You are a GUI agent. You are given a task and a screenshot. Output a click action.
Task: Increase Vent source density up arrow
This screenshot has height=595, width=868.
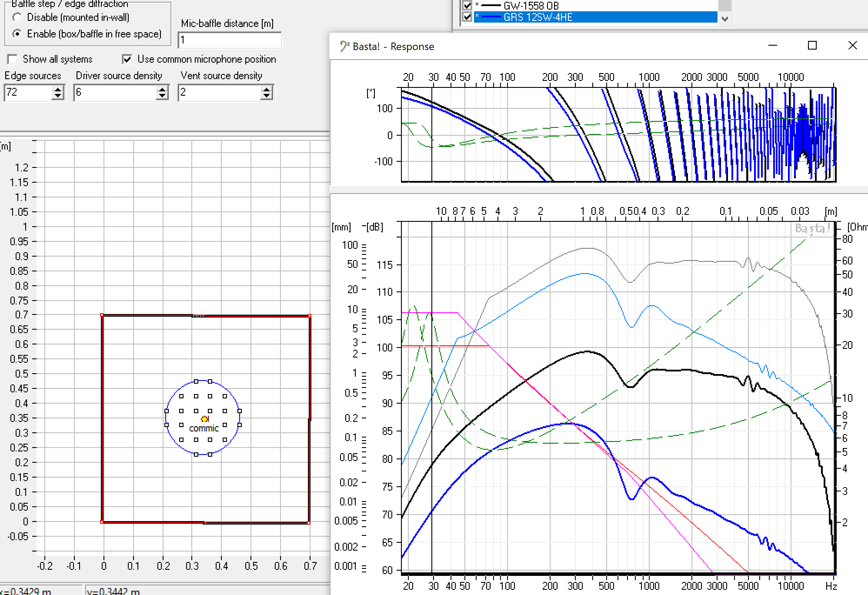pos(267,89)
